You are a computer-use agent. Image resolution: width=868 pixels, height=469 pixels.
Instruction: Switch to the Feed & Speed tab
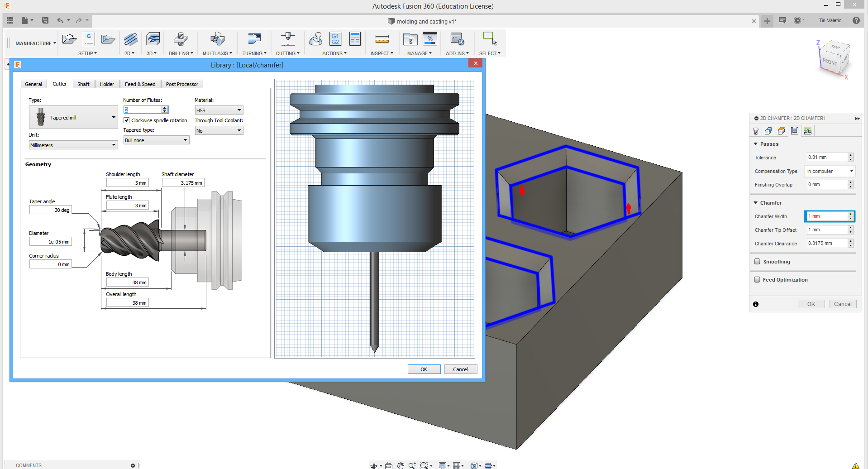(x=140, y=84)
